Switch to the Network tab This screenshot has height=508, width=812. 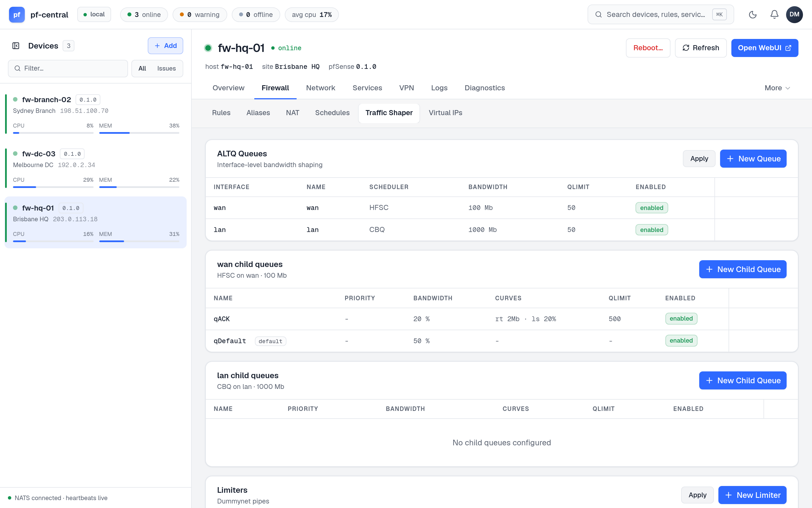(321, 88)
